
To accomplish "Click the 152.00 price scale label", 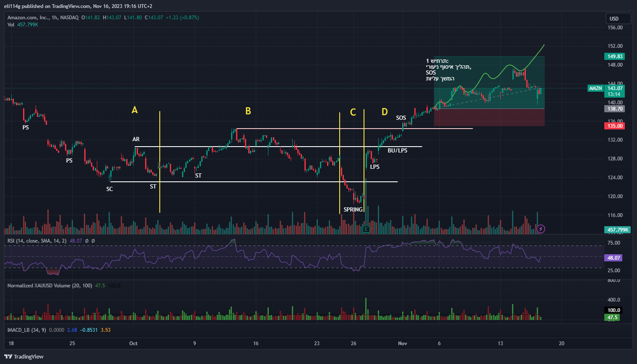I will (x=615, y=46).
